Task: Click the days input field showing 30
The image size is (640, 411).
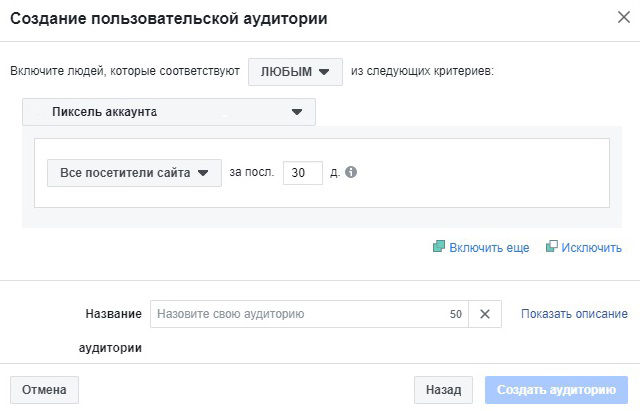Action: point(303,173)
